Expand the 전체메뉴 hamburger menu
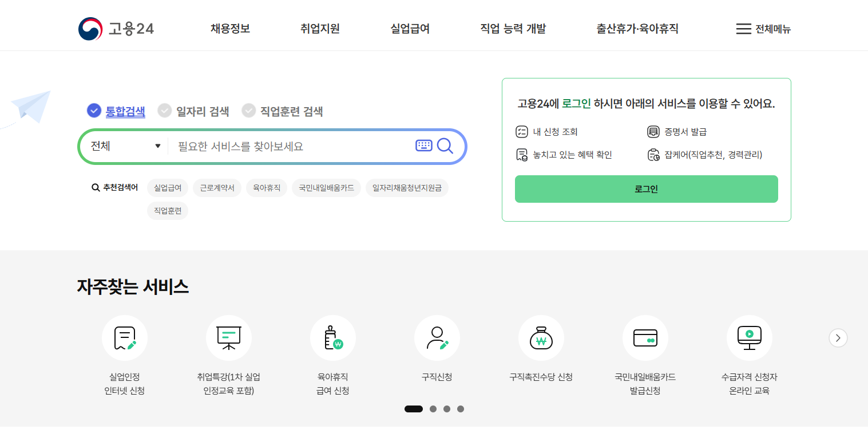The image size is (868, 433). tap(763, 29)
